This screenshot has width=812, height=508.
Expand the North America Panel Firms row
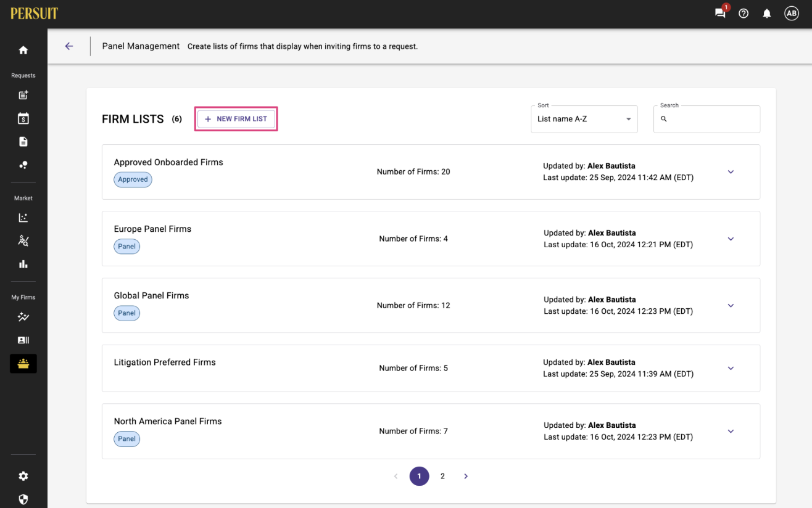(x=731, y=431)
